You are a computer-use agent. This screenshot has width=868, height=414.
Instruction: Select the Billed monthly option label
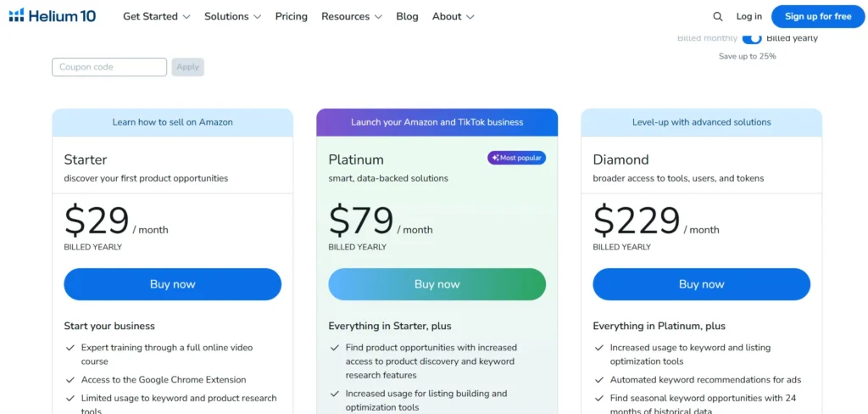[x=707, y=38]
